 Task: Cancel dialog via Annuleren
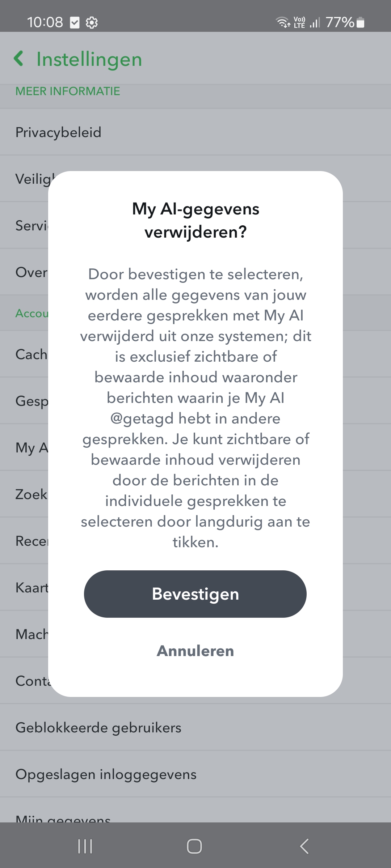[195, 651]
